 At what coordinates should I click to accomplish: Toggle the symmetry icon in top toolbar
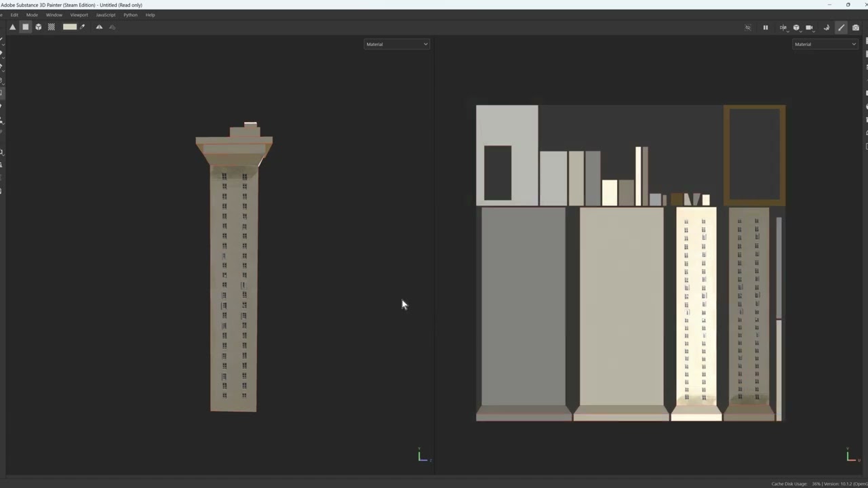(99, 27)
